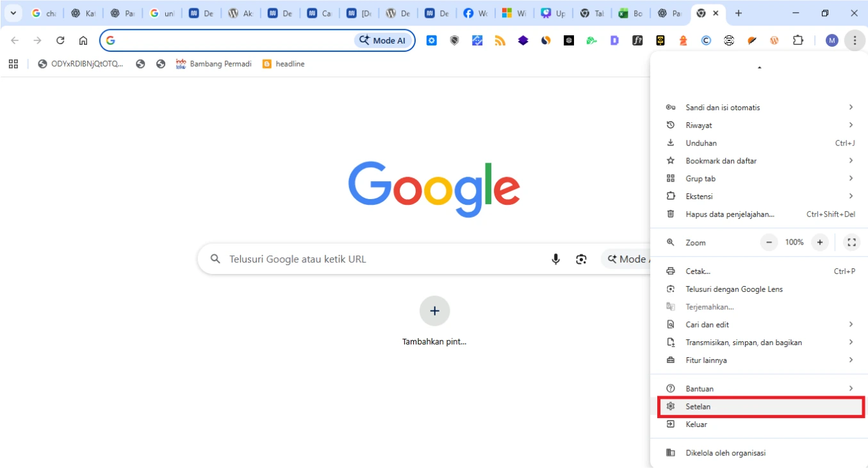Reload the current page
Viewport: 868px width, 468px height.
pyautogui.click(x=60, y=40)
